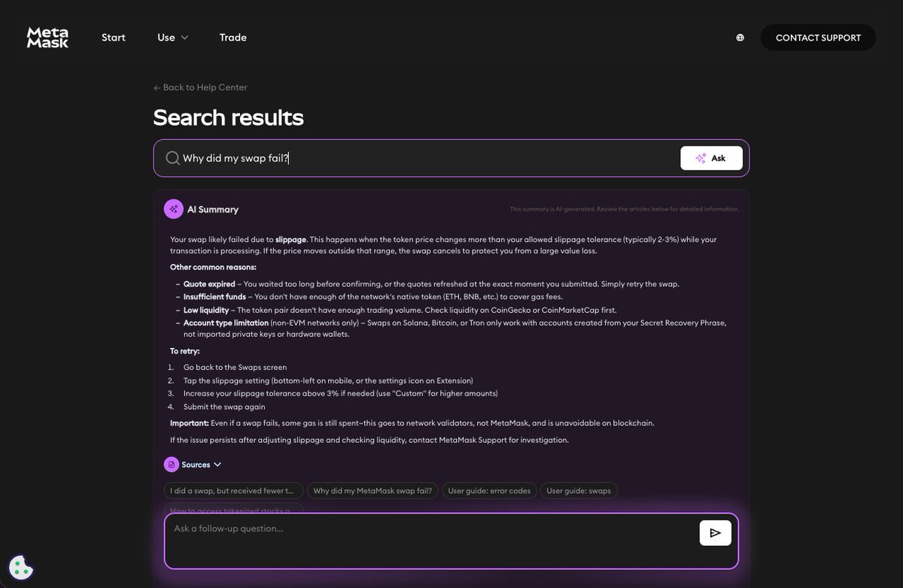Screen dimensions: 903x588
Task: Click the 'Important:' note label
Action: [x=189, y=423]
